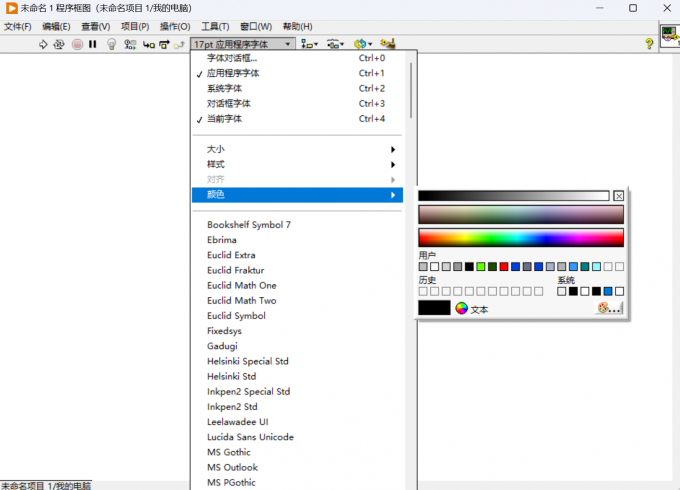The height and width of the screenshot is (490, 680).
Task: Open the Distribute Objects dropdown
Action: (335, 44)
